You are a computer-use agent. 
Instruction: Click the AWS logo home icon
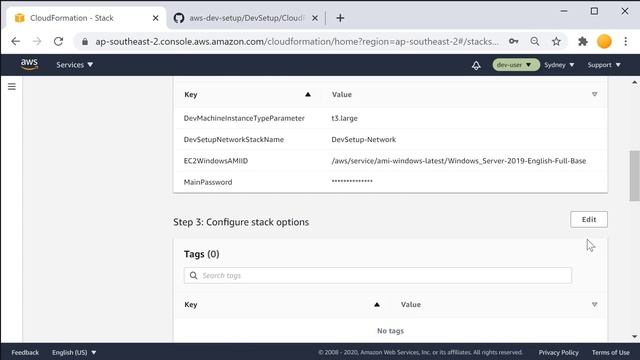coord(29,64)
